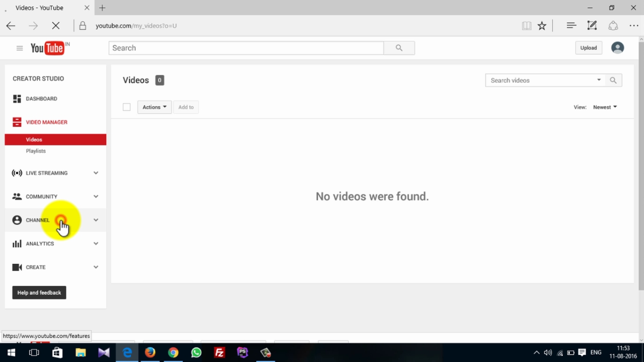Open Windows Store from the taskbar

[x=57, y=353]
